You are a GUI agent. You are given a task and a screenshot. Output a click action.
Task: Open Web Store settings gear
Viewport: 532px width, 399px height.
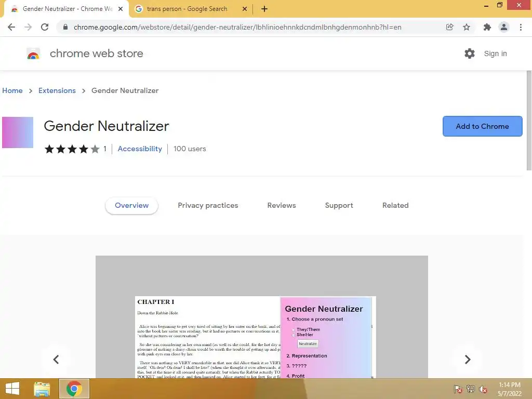pos(470,54)
